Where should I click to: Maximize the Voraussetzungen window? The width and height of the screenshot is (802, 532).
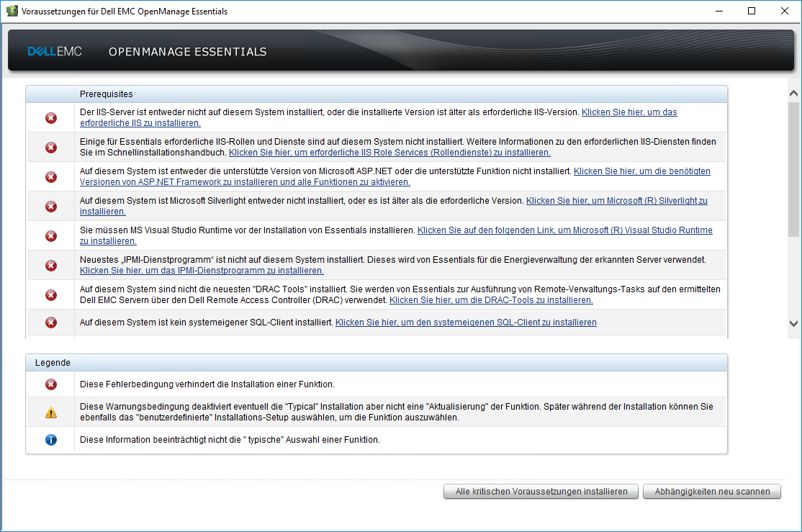coord(752,11)
